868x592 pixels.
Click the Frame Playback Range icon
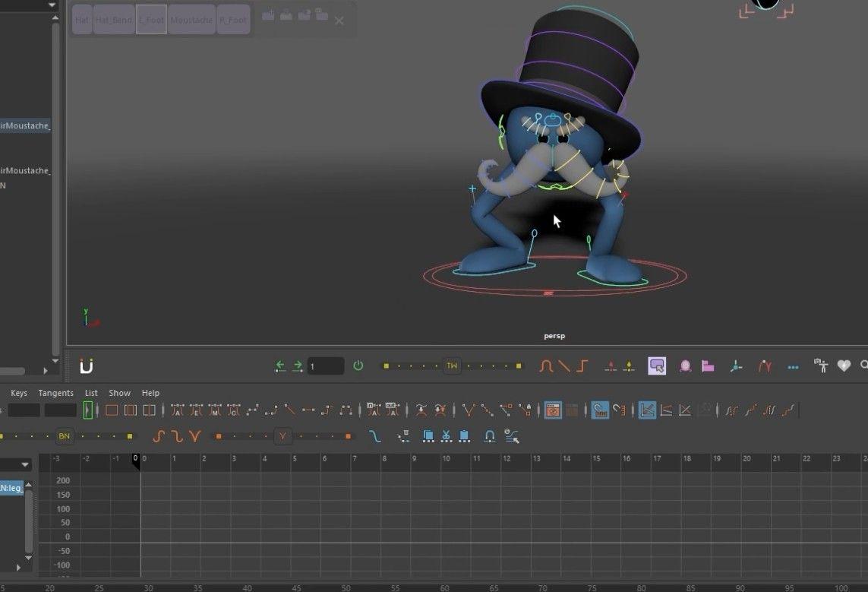[131, 410]
